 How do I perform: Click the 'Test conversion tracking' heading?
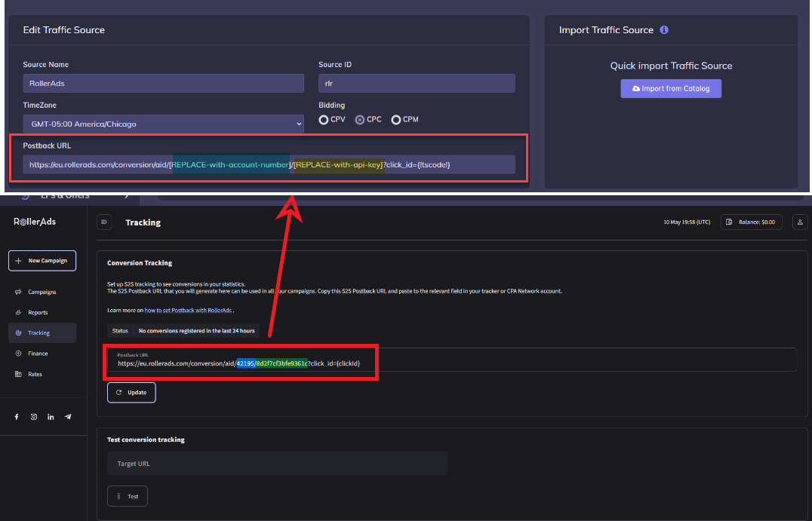click(146, 440)
